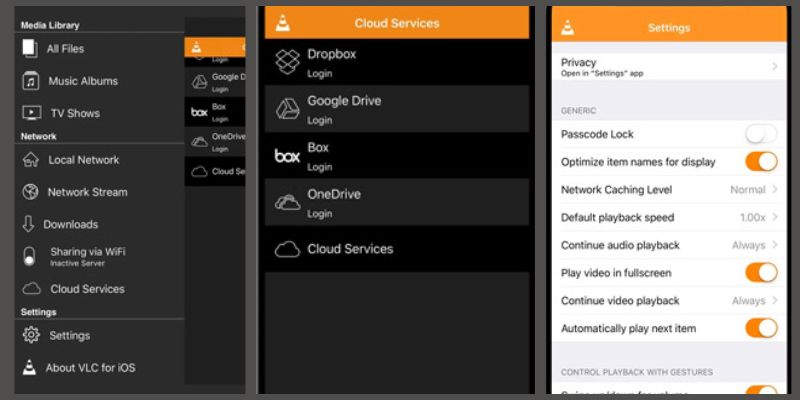Toggle Sharing via WiFi switch
Viewport: 800px width, 400px height.
tap(30, 257)
